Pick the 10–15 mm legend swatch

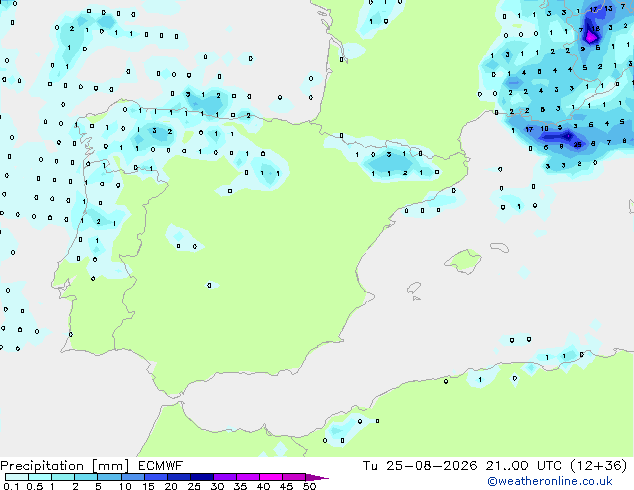click(132, 477)
